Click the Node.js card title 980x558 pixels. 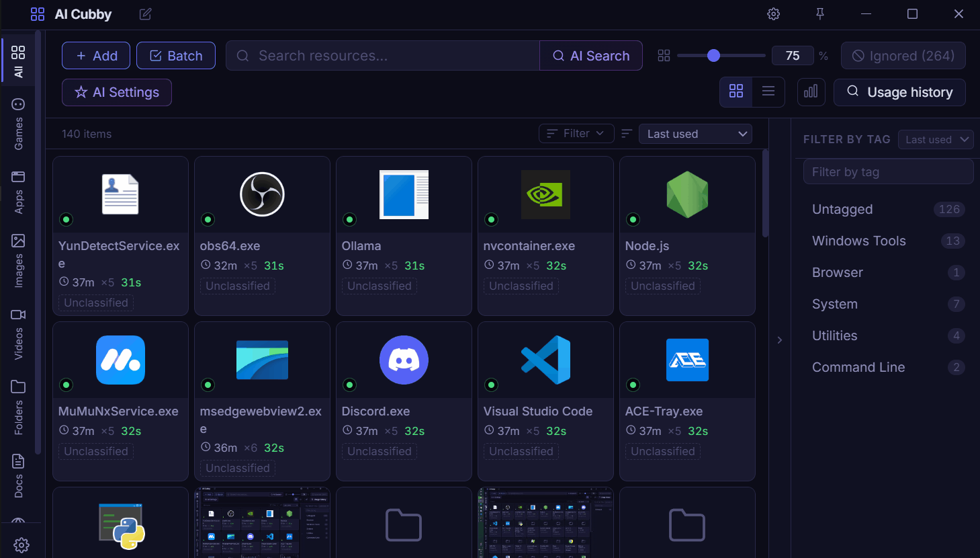coord(647,246)
